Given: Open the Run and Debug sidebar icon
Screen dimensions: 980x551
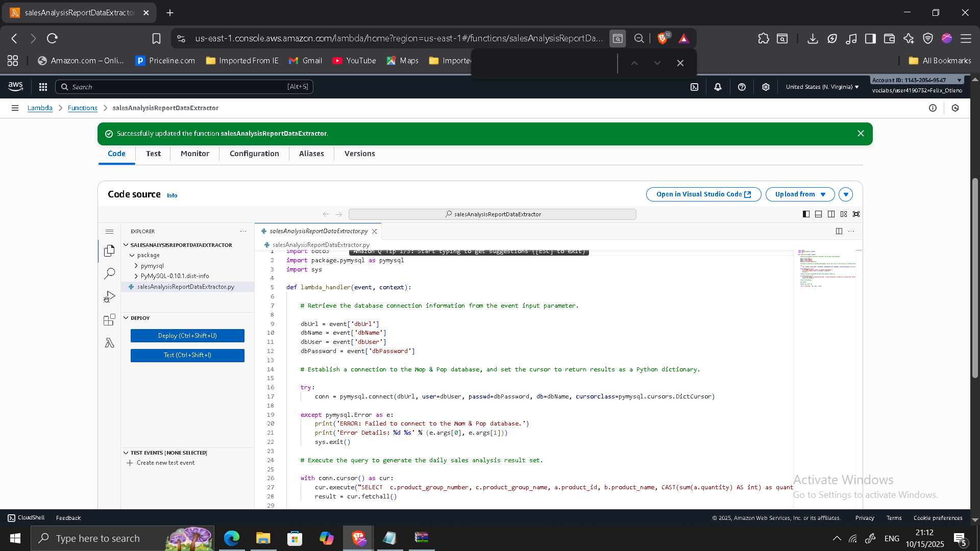Looking at the screenshot, I should click(x=110, y=296).
